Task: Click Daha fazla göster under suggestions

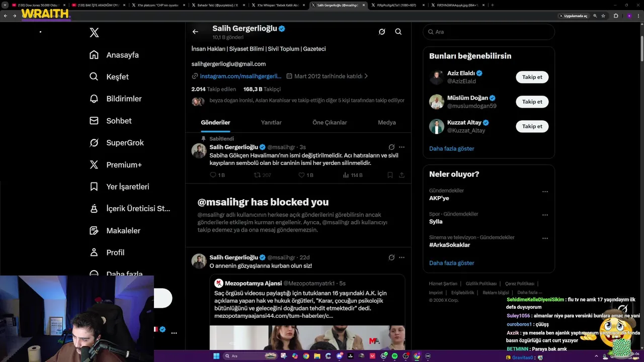Action: tap(451, 148)
